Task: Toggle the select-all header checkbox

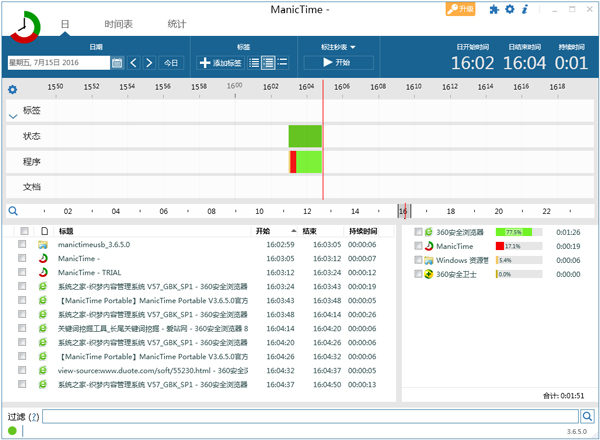Action: click(x=24, y=231)
